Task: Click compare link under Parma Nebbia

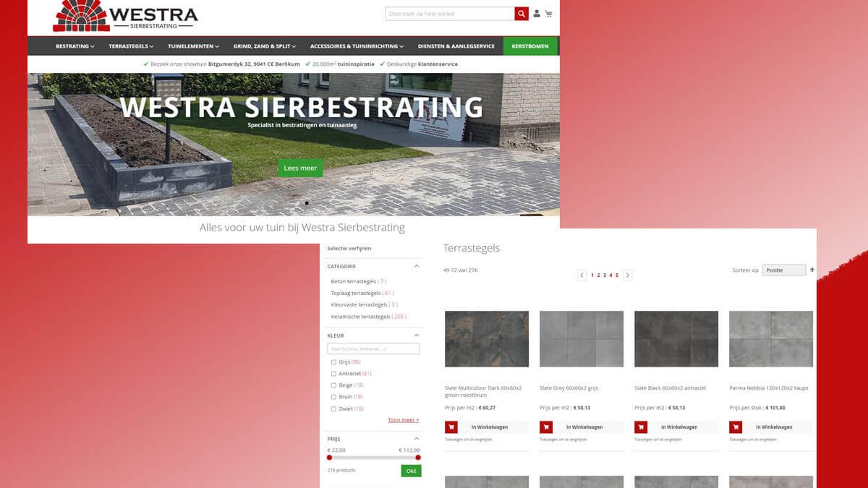Action: [752, 439]
